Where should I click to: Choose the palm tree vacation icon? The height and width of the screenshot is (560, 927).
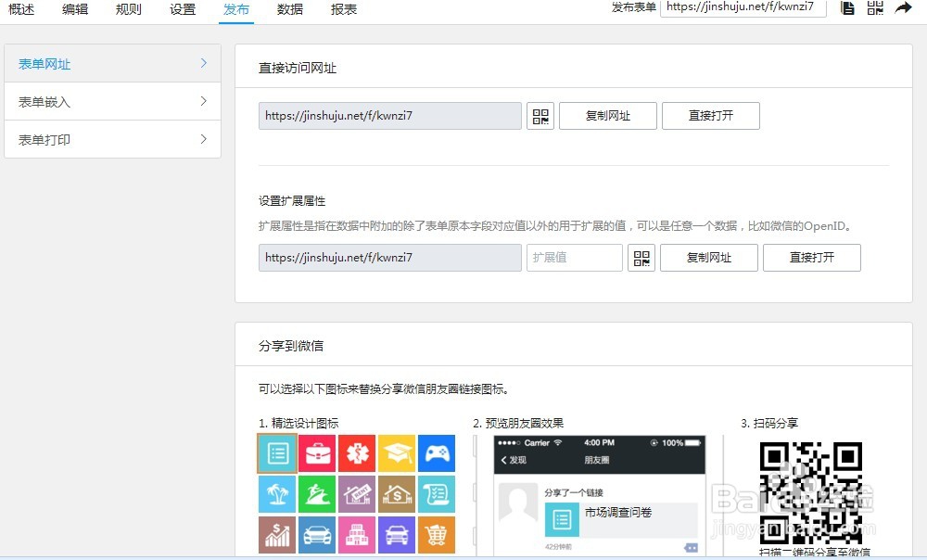tap(276, 493)
